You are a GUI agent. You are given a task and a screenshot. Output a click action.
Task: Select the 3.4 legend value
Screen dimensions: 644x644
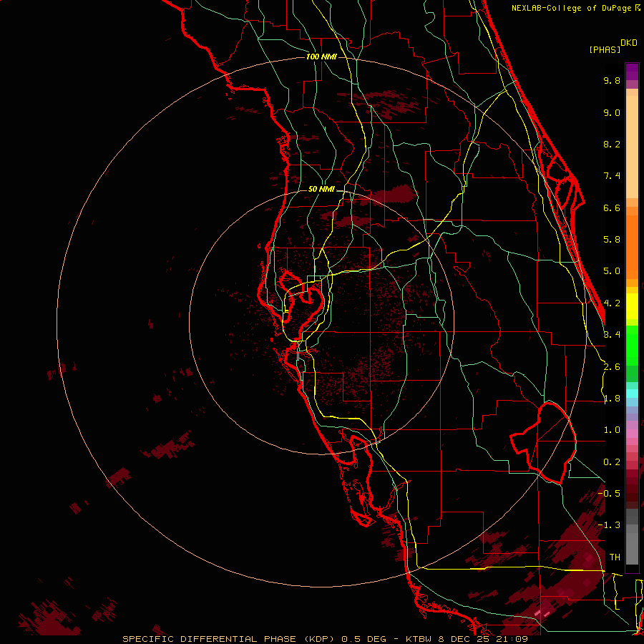(612, 335)
